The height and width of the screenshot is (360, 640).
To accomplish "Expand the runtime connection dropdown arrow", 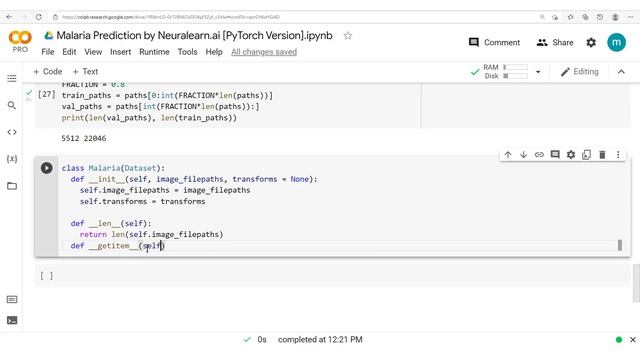I will click(538, 72).
